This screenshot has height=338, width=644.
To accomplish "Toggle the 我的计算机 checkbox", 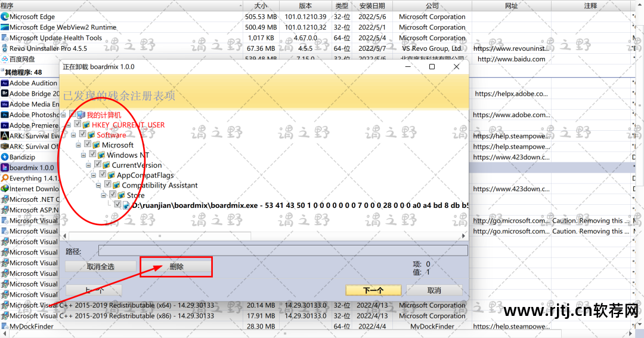I will tap(73, 114).
